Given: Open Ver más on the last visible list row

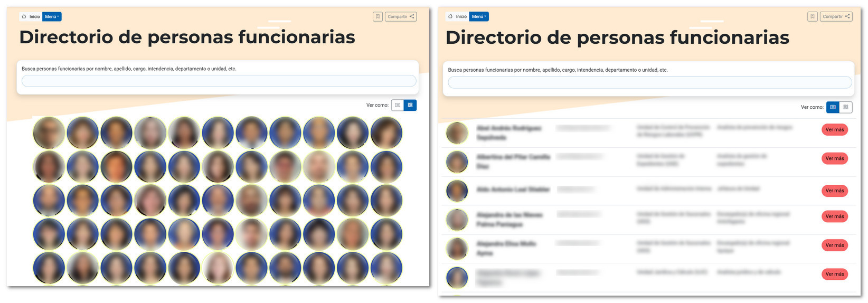Looking at the screenshot, I should 834,274.
